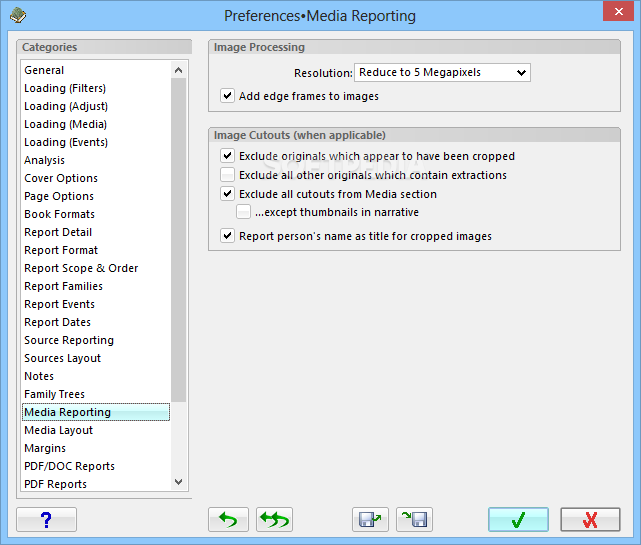
Task: Switch to Source Reporting category
Action: (96, 340)
